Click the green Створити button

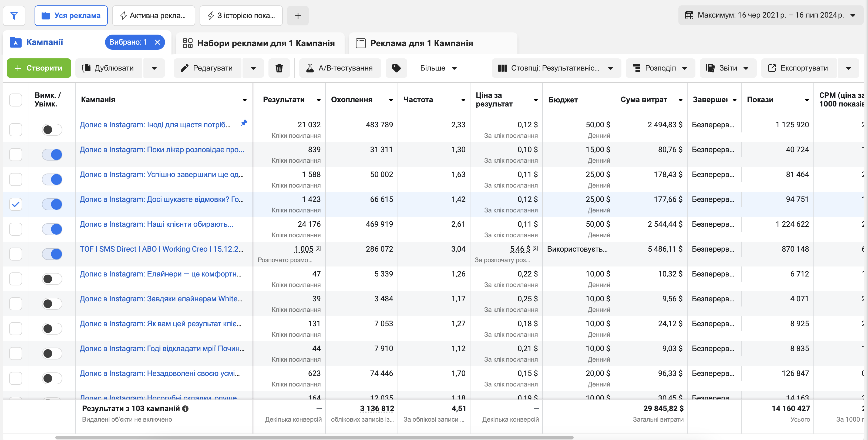click(x=39, y=68)
